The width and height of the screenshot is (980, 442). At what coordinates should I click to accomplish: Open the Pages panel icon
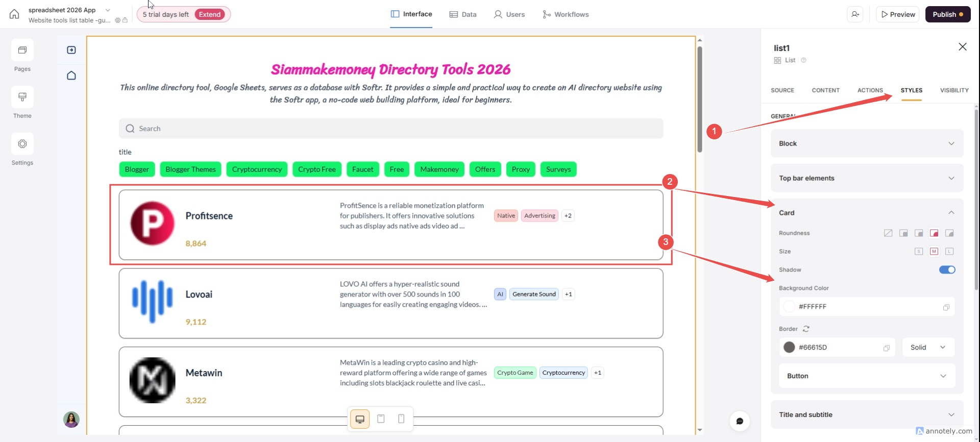[22, 50]
